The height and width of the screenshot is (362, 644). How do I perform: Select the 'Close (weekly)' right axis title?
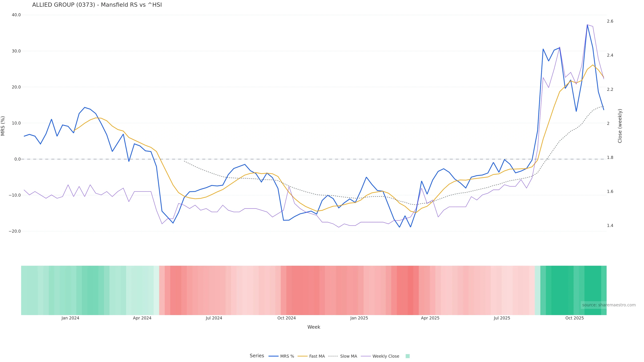[x=620, y=126]
